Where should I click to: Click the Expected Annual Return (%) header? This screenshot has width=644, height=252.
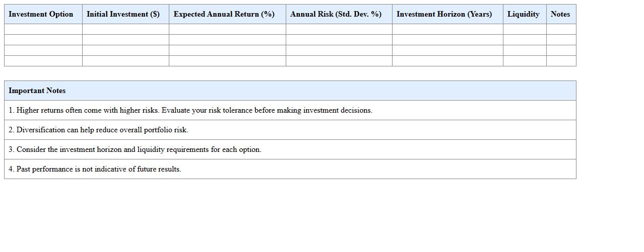click(x=224, y=14)
